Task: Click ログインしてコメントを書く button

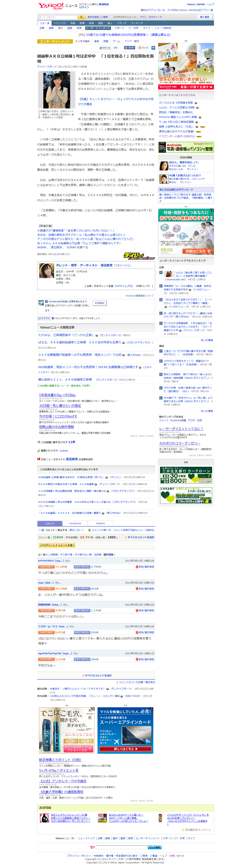Action: click(x=57, y=545)
